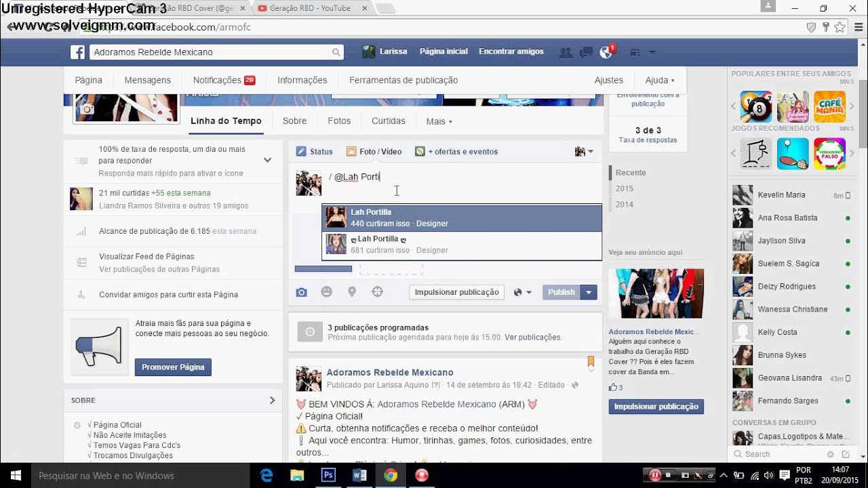
Task: Open Ver publicações link
Action: tap(532, 337)
